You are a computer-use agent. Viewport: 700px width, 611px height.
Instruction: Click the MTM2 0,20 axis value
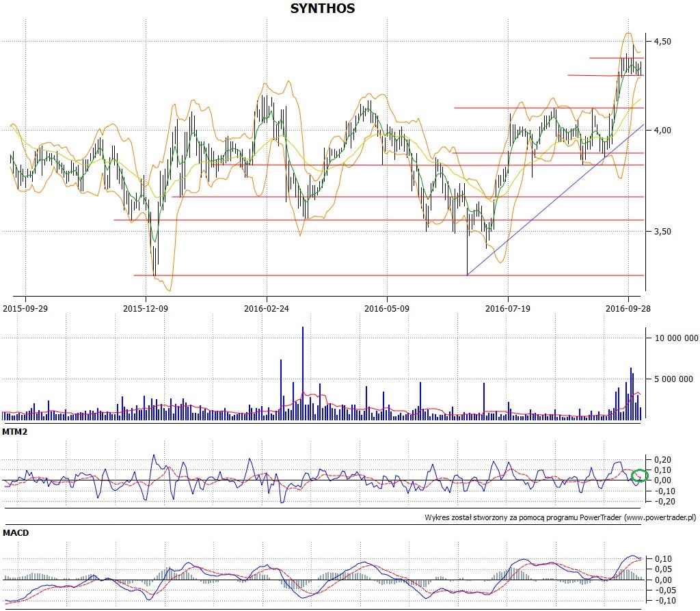point(662,460)
